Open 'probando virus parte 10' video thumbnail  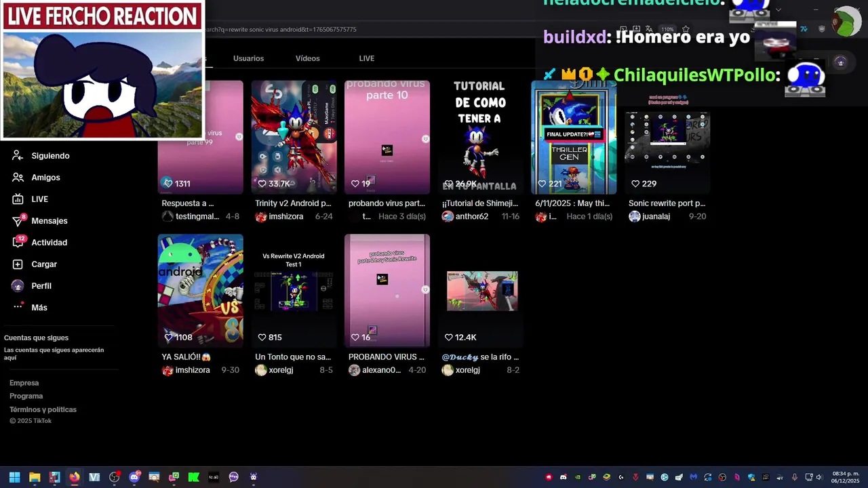pos(387,138)
